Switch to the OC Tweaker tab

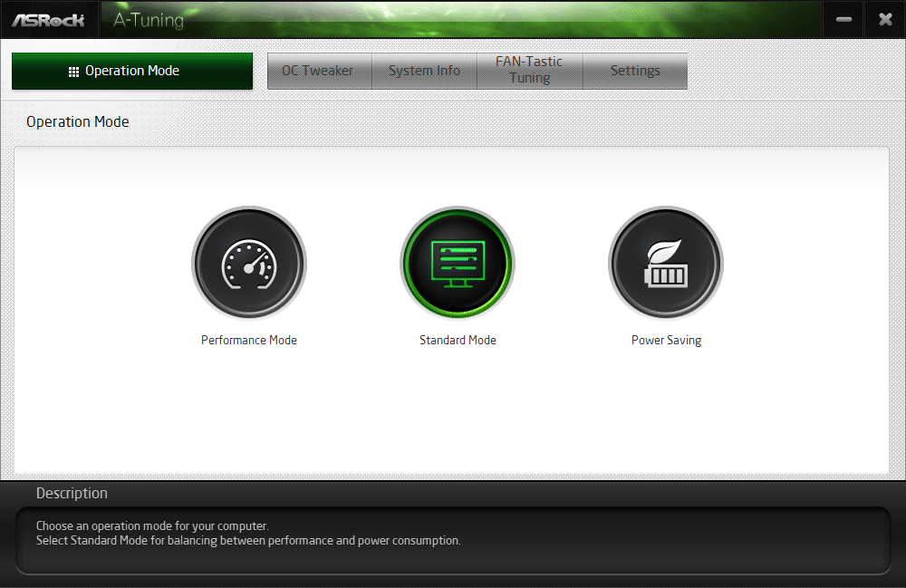pyautogui.click(x=319, y=71)
